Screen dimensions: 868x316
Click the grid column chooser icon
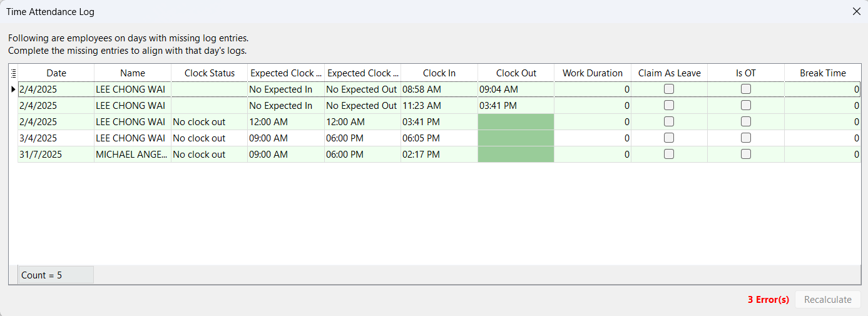(x=14, y=73)
